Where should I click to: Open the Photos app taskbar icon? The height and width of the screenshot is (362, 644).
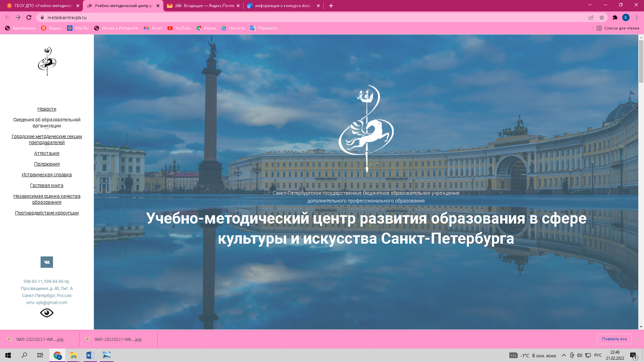pyautogui.click(x=106, y=355)
